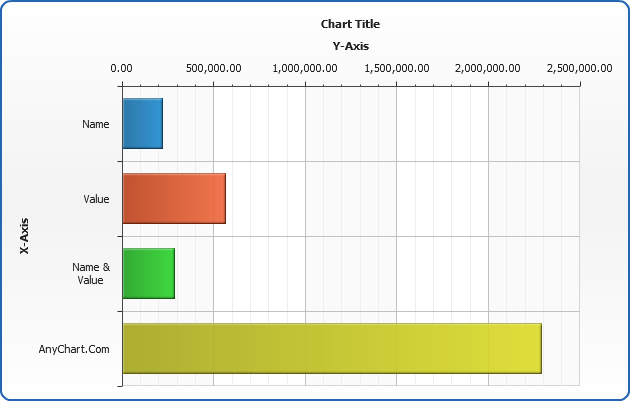Select the 1,500,000.00 axis tick label
Screen dimensions: 630x401
(396, 68)
